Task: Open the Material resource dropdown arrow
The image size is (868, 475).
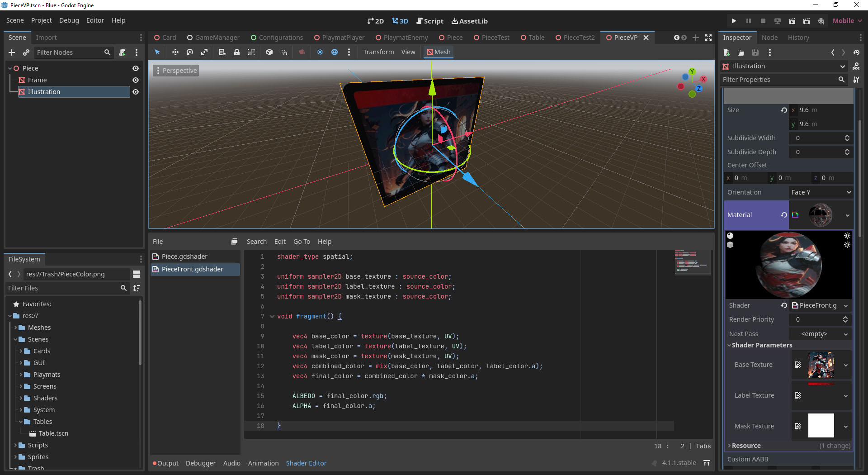Action: (847, 215)
